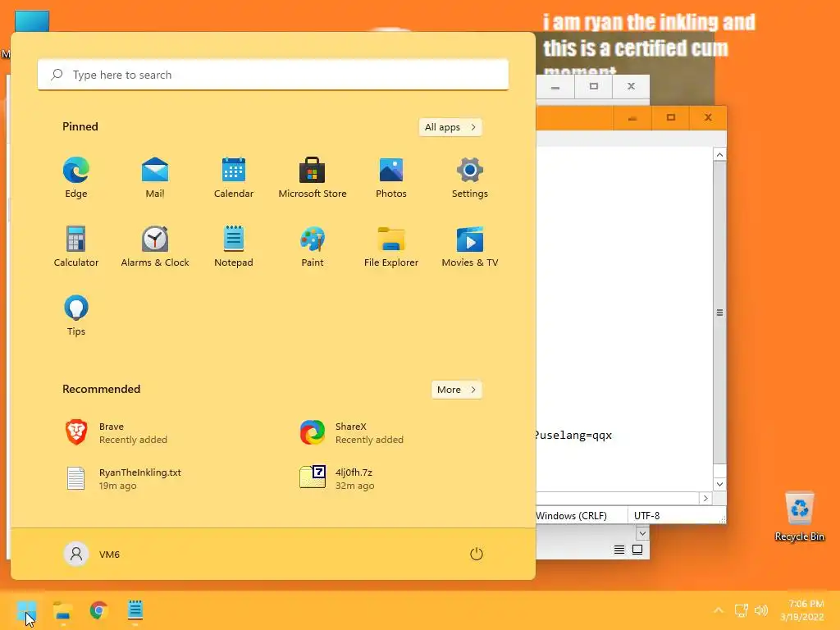Launch Alarms & Clock
The height and width of the screenshot is (630, 840).
(x=155, y=247)
